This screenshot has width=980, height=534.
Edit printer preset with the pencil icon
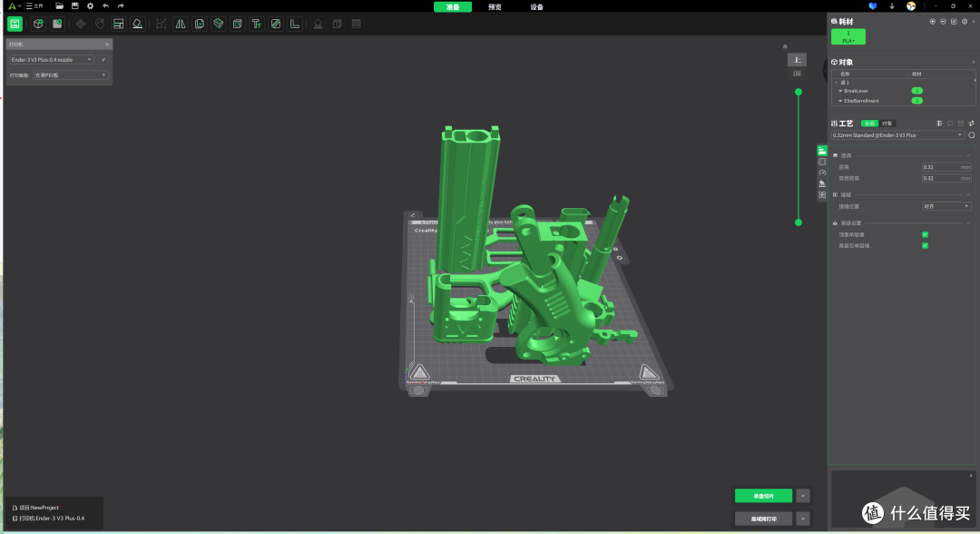(x=103, y=59)
